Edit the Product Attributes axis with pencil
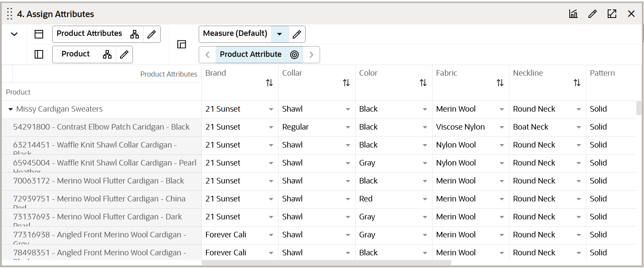Image resolution: width=644 pixels, height=269 pixels. 151,34
